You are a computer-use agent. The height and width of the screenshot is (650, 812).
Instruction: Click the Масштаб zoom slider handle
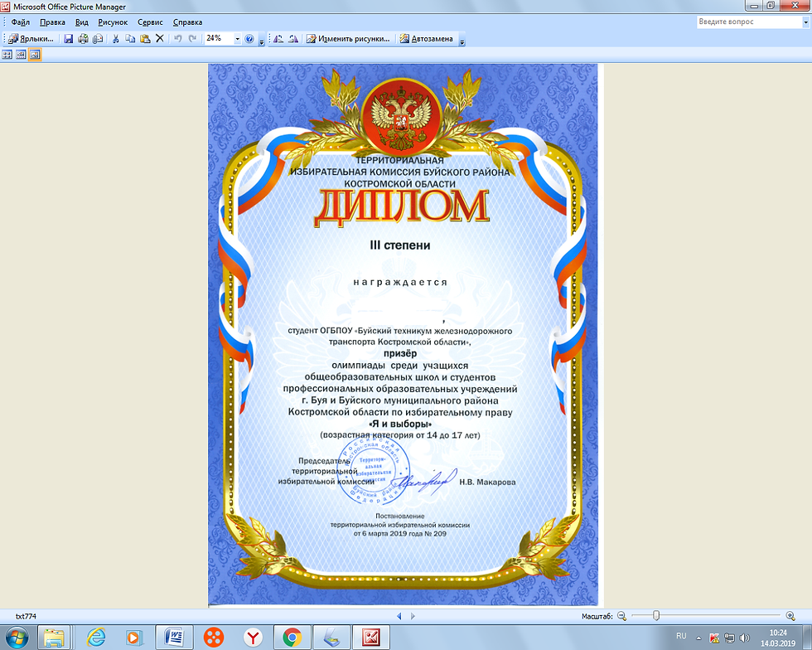[x=656, y=615]
